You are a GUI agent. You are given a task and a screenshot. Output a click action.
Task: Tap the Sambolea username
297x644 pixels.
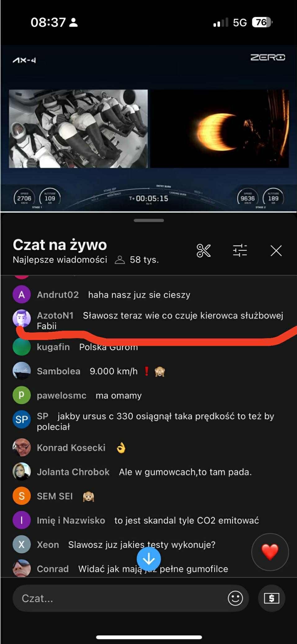pyautogui.click(x=59, y=371)
